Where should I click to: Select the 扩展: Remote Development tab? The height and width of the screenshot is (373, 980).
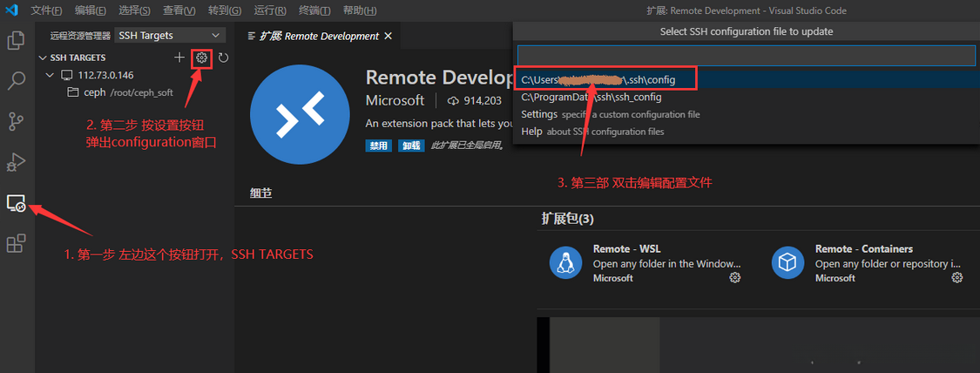[x=319, y=37]
